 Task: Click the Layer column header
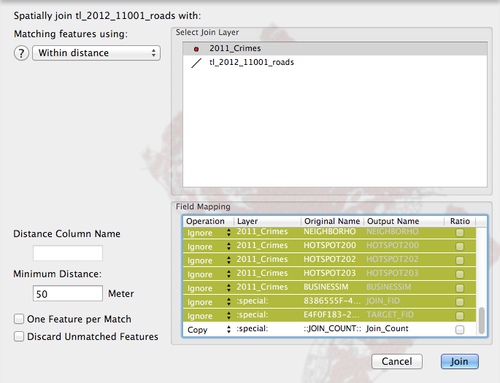(268, 221)
